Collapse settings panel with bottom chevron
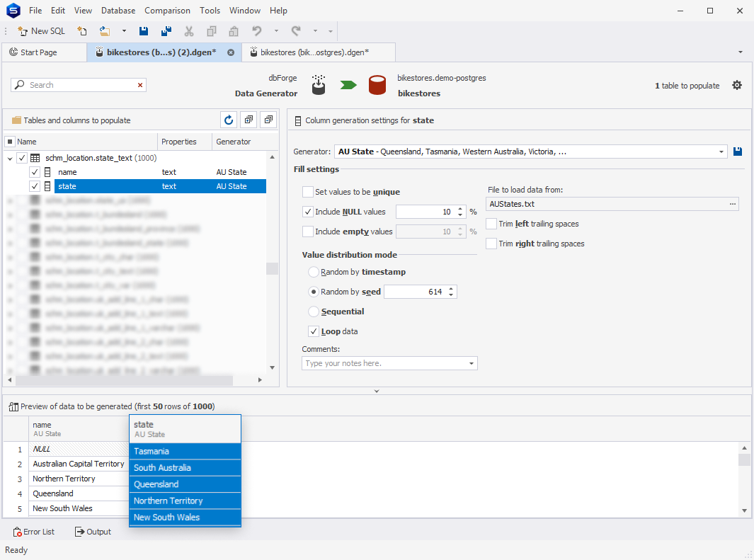Viewport: 754px width, 560px height. coord(377,392)
